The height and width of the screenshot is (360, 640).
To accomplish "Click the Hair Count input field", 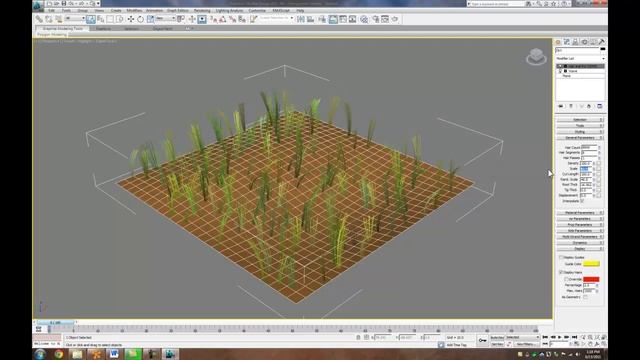I will point(588,147).
